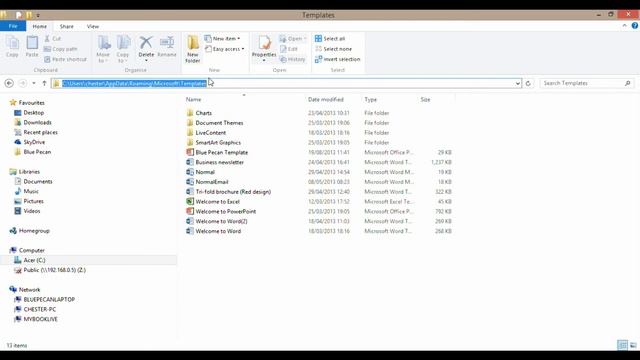Open the Easy access dropdown
Viewport: 640px width, 360px height.
224,49
